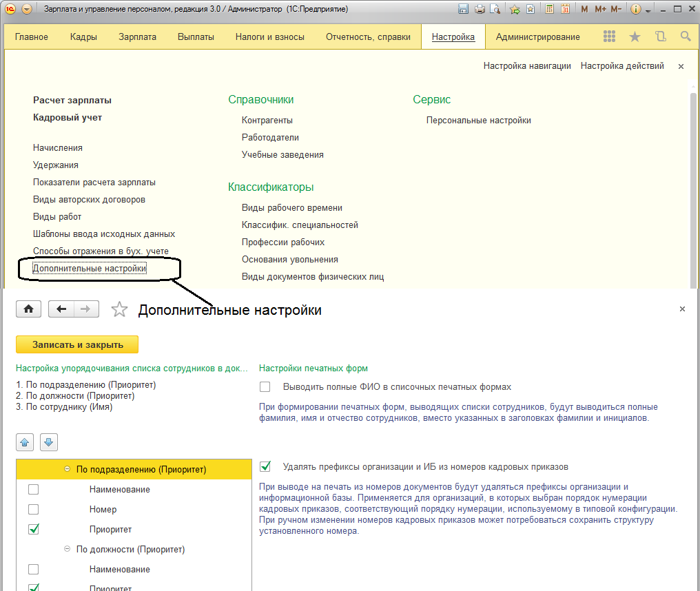
Task: Uncheck Удалять префиксы организации checkbox
Action: point(265,467)
